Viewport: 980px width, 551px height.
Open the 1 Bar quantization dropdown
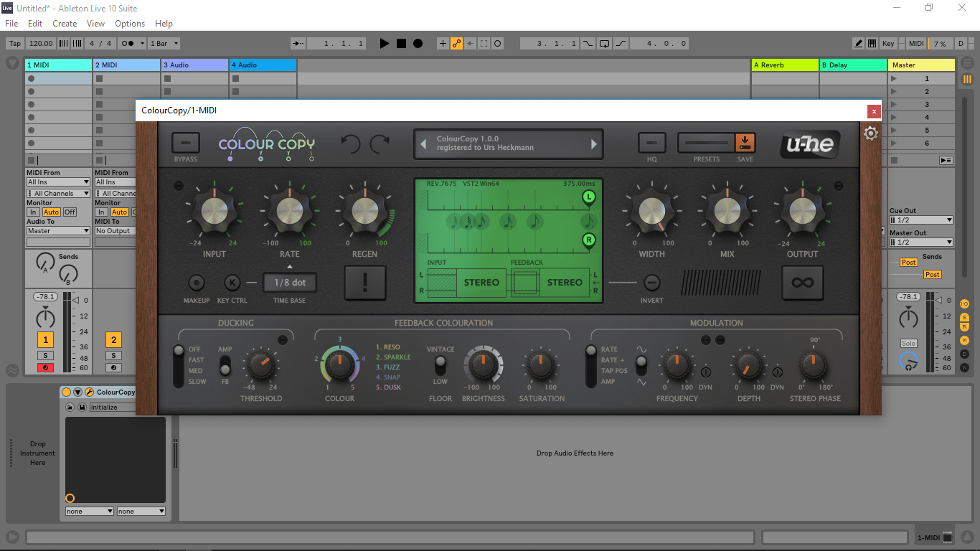click(164, 44)
